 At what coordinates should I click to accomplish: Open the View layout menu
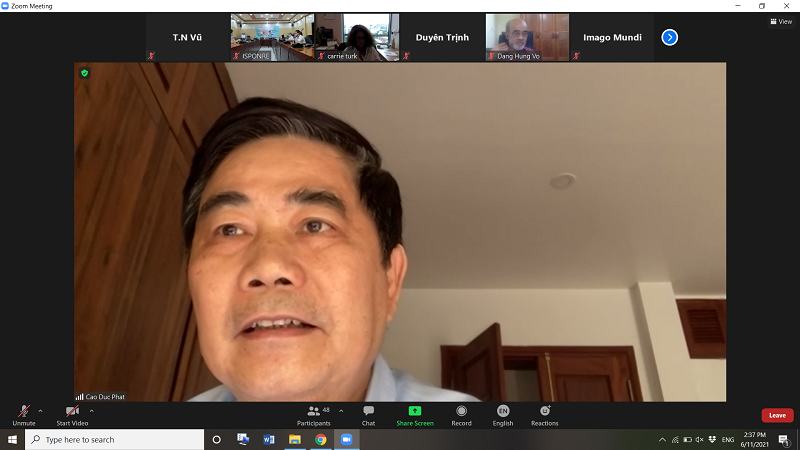coord(781,21)
